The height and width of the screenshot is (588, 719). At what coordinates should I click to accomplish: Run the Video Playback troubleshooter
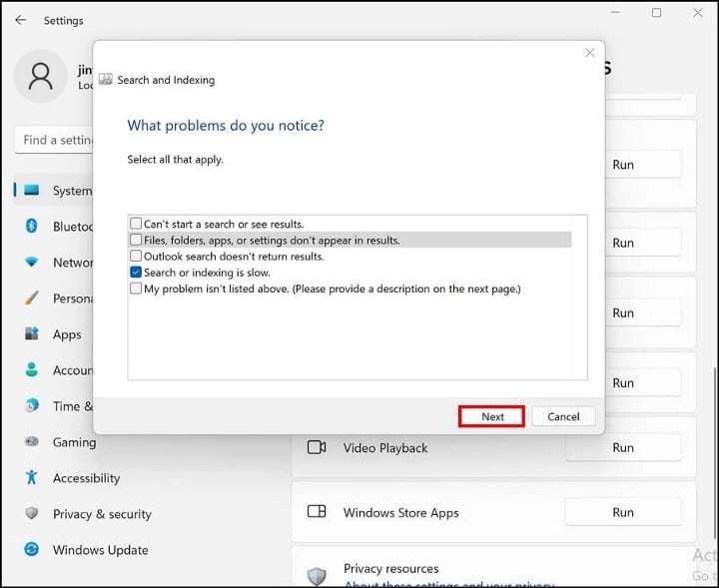pos(623,448)
